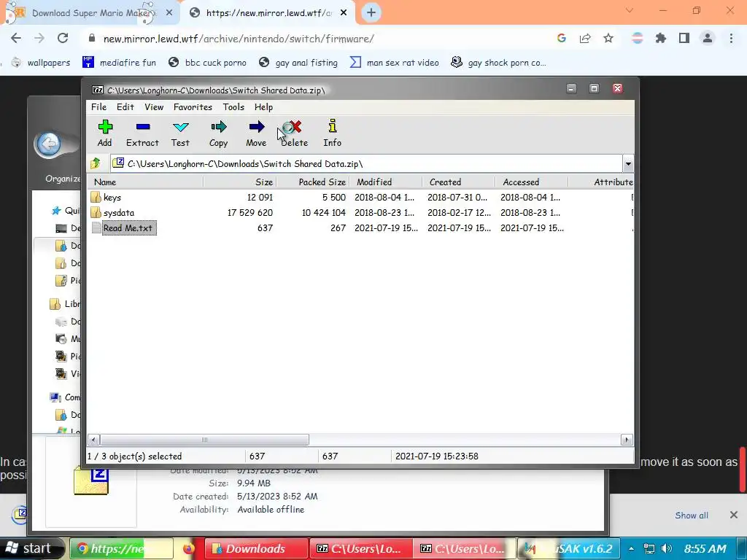
Task: Click the left scroll arrow in 7-Zip
Action: [94, 440]
